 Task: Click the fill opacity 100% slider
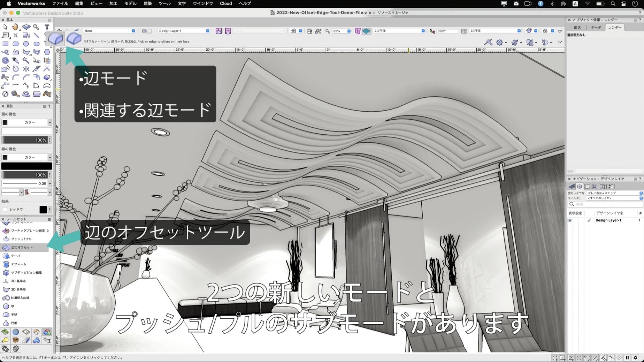tap(24, 140)
